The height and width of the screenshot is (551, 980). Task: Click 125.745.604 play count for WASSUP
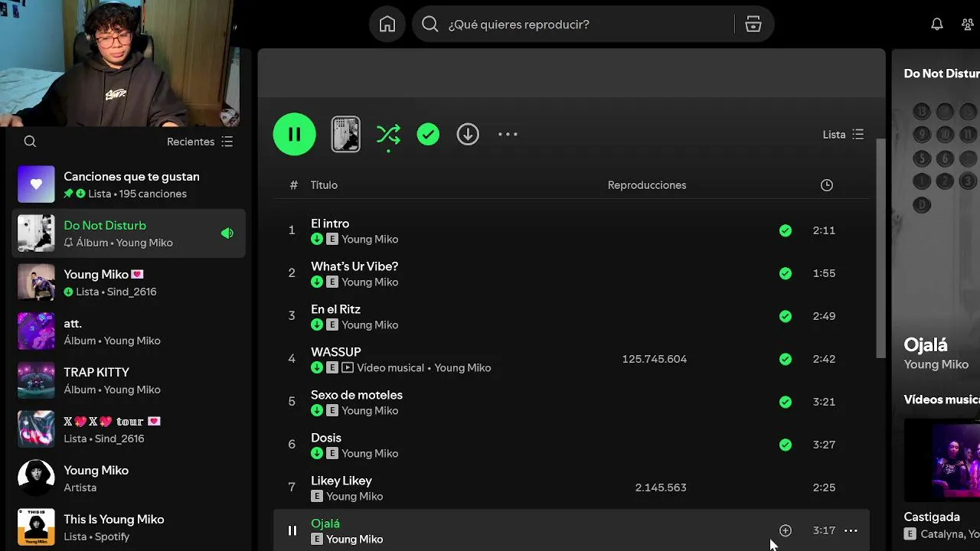click(655, 359)
